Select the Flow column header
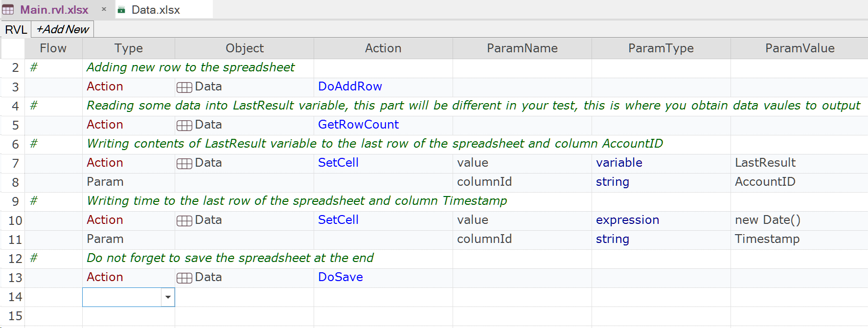 pyautogui.click(x=53, y=48)
